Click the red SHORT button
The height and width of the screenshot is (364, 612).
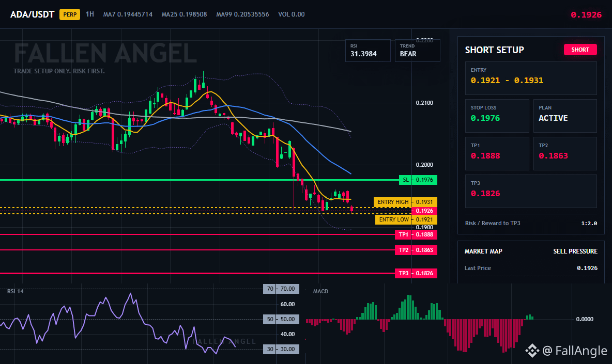click(580, 50)
